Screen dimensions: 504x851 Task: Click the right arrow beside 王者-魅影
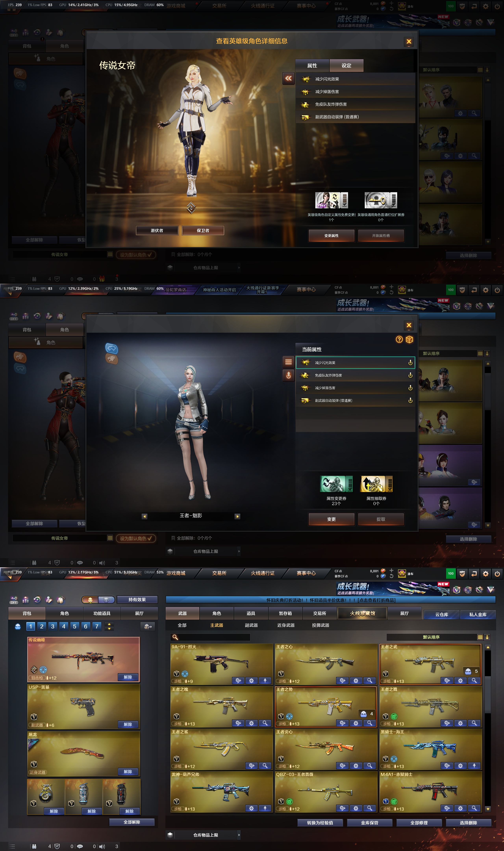coord(238,516)
